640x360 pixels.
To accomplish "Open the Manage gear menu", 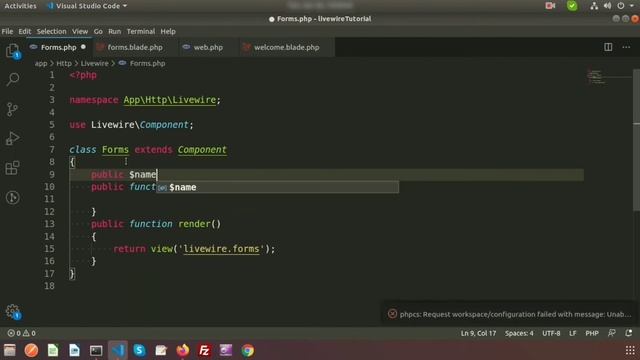I will coord(13,312).
